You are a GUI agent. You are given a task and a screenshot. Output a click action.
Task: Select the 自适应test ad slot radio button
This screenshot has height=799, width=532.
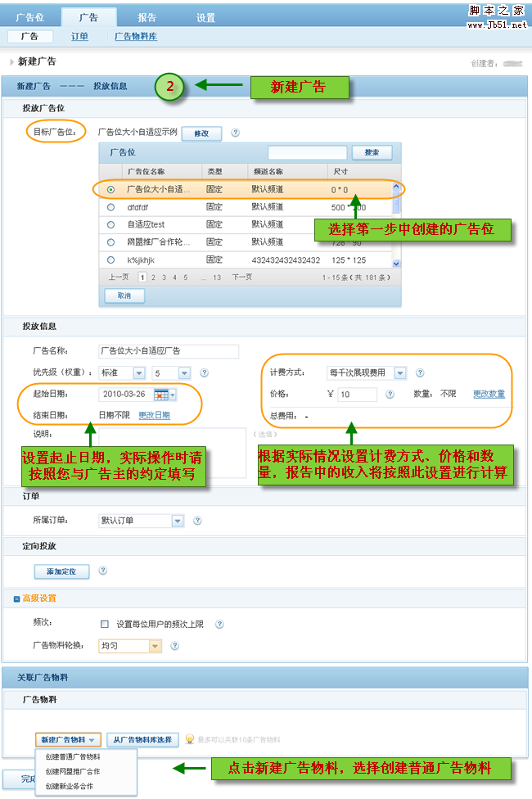coord(110,224)
